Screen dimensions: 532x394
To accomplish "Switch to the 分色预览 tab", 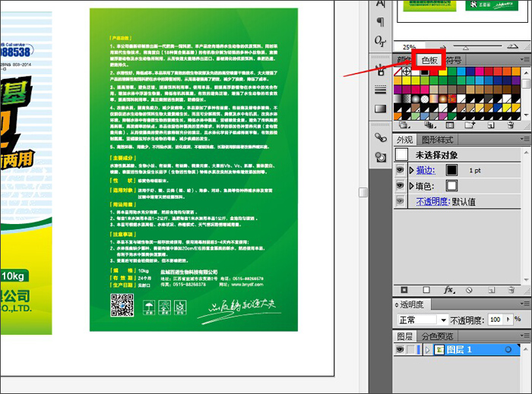I will click(437, 336).
